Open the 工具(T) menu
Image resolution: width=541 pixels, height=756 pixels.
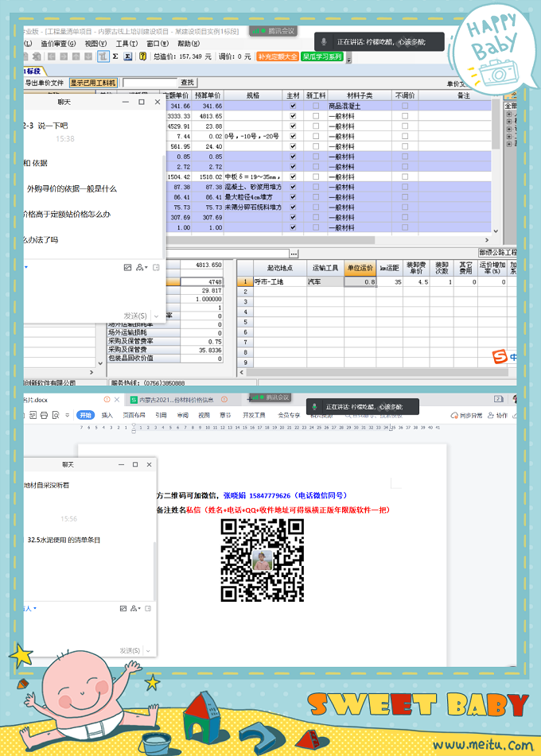[127, 44]
